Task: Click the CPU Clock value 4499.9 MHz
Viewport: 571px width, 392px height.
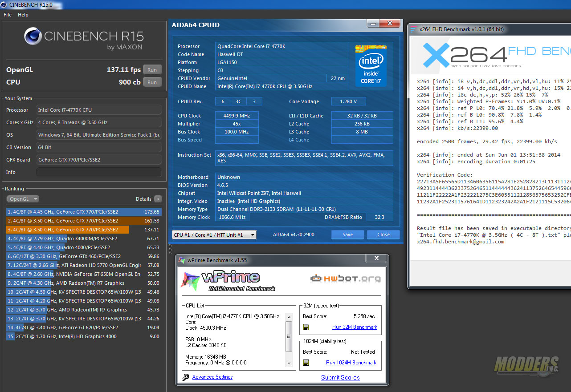Action: [237, 116]
